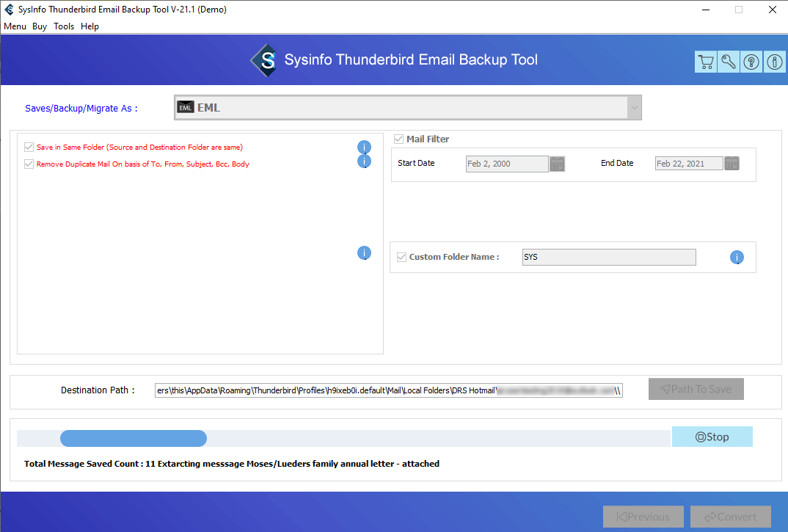Click the Sysinfo Thunderbird Email Backup Tool banner title
This screenshot has width=788, height=532.
click(411, 60)
